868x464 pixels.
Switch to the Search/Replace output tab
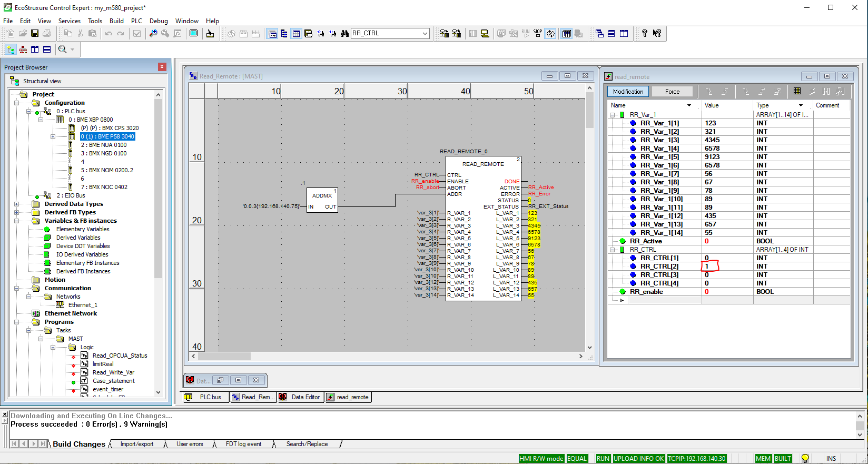point(307,444)
